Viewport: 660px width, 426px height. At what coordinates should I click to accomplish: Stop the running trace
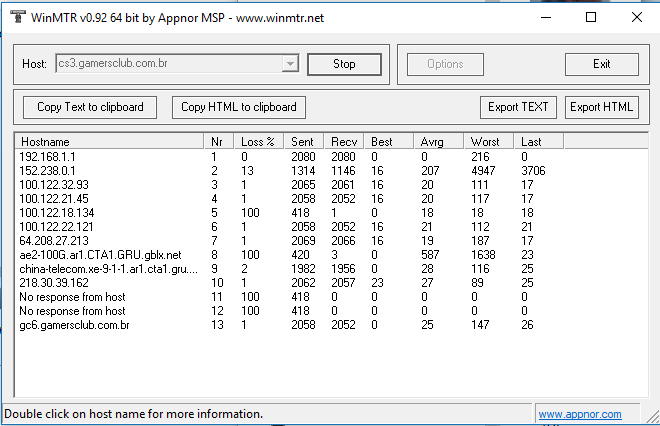click(344, 64)
